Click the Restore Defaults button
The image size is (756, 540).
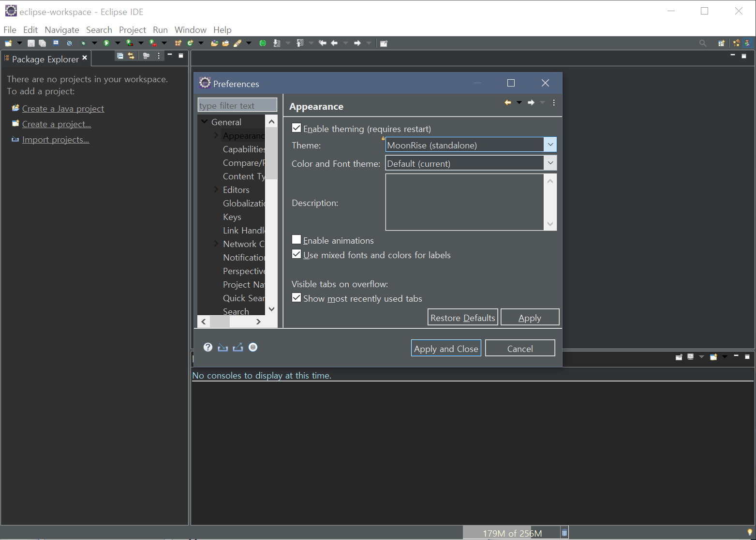point(463,318)
